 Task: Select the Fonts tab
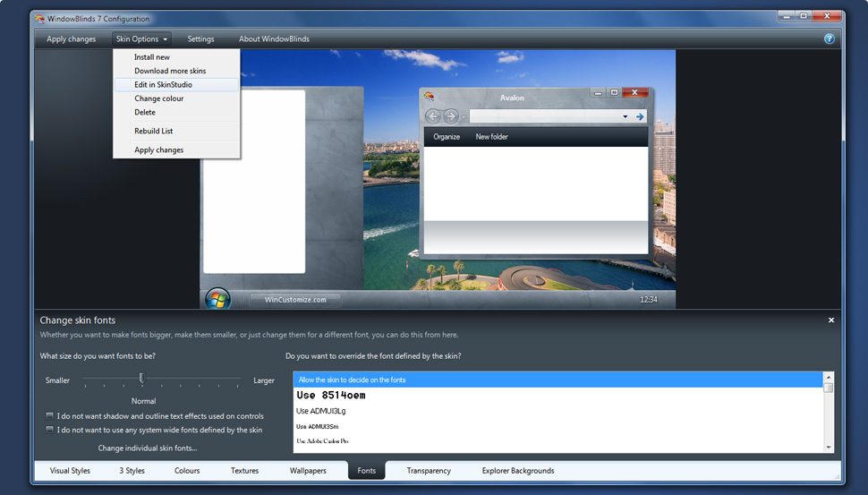[367, 471]
